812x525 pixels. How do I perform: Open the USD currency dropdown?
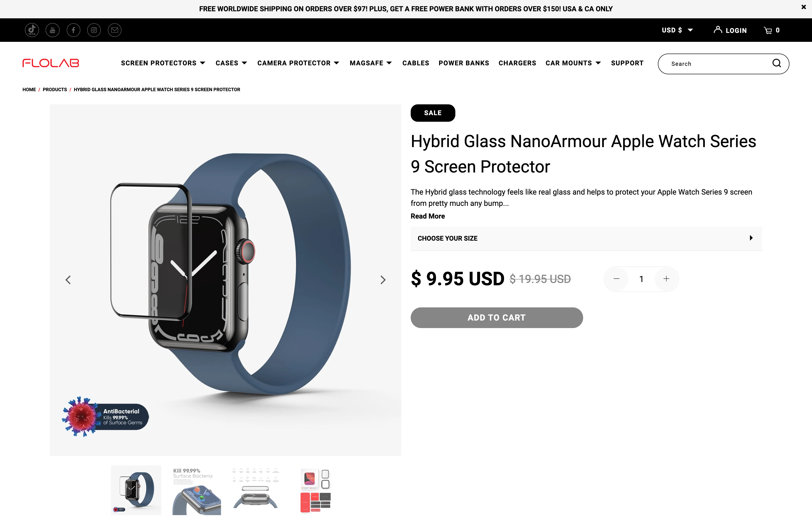677,30
